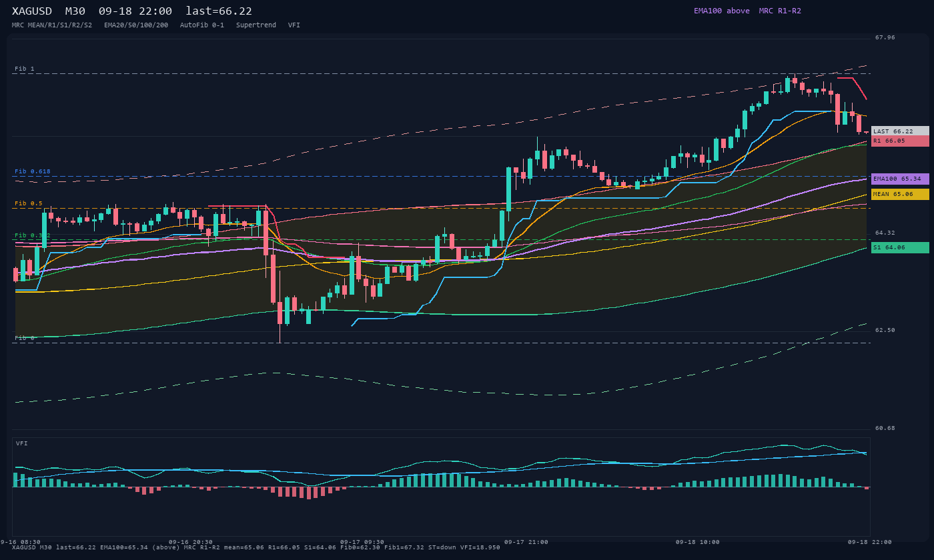Click the 67.96 price axis value

click(x=885, y=37)
